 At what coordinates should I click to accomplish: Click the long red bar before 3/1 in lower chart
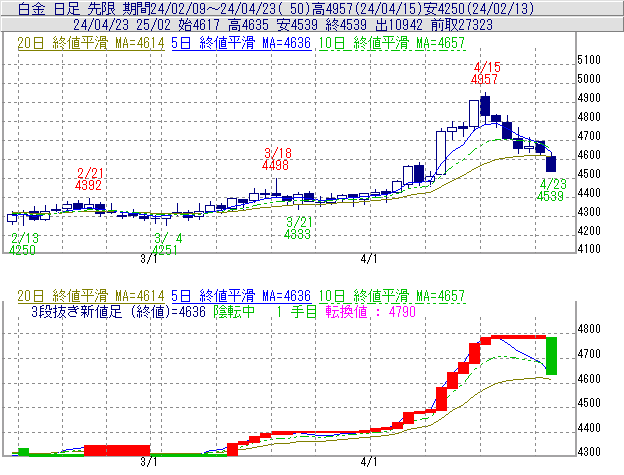[117, 450]
